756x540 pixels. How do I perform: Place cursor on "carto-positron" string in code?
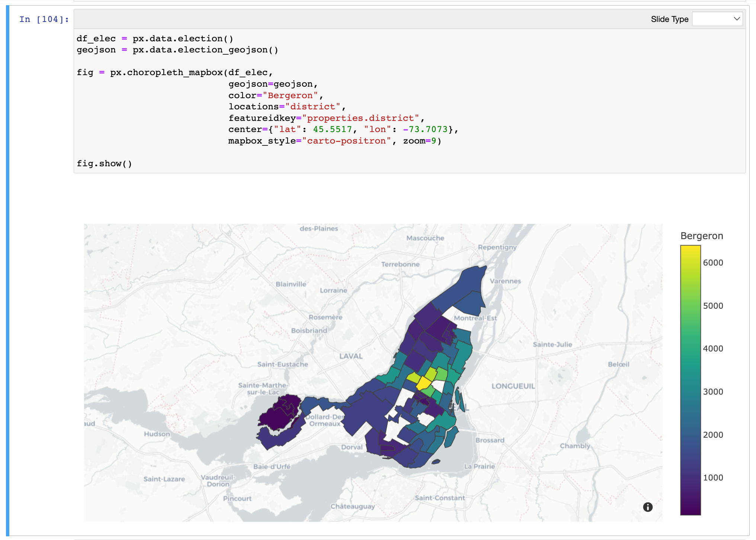point(346,141)
